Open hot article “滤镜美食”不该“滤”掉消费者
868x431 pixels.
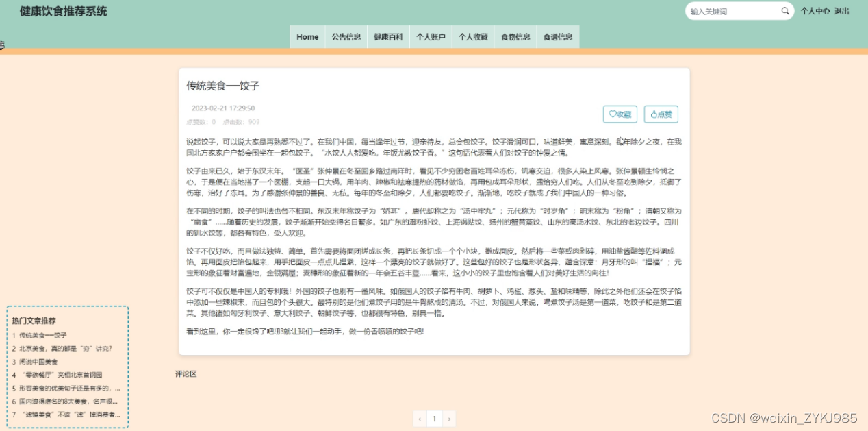click(x=69, y=415)
